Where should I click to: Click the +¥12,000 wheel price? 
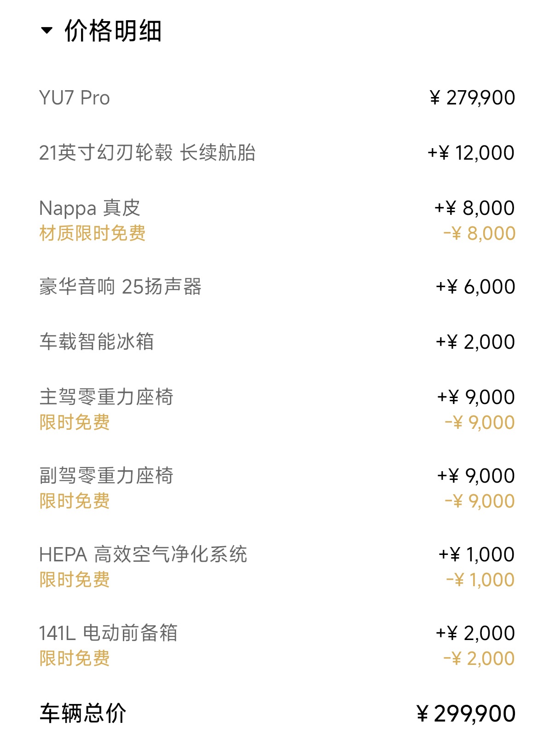pyautogui.click(x=471, y=153)
